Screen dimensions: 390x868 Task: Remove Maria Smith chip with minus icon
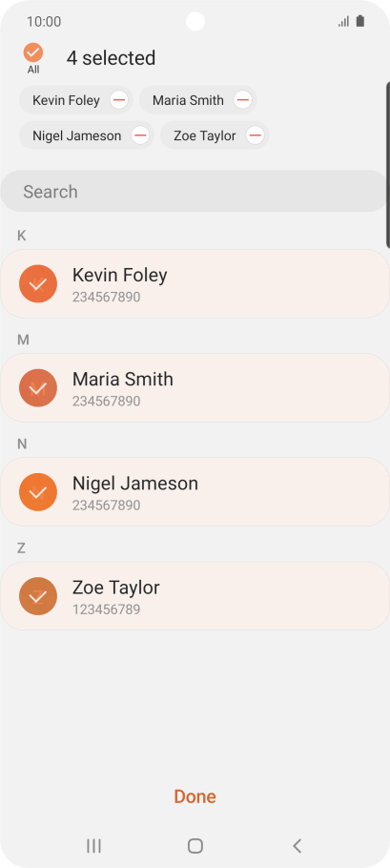click(x=243, y=100)
